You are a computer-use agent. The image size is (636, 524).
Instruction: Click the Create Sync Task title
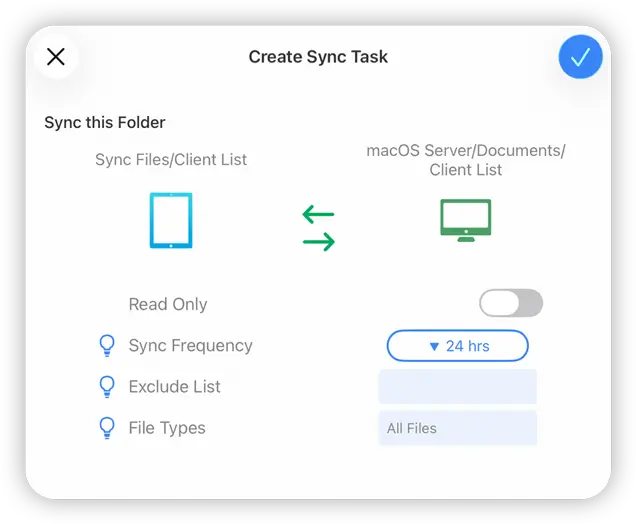(x=318, y=57)
